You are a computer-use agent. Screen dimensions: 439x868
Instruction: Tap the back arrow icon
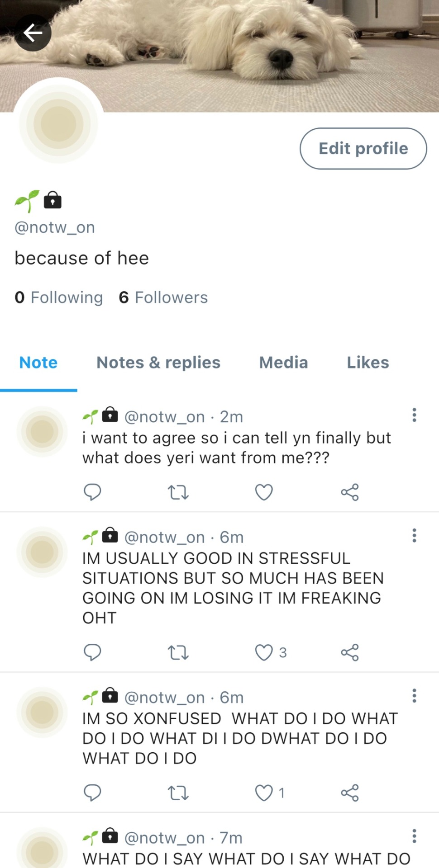pyautogui.click(x=33, y=33)
